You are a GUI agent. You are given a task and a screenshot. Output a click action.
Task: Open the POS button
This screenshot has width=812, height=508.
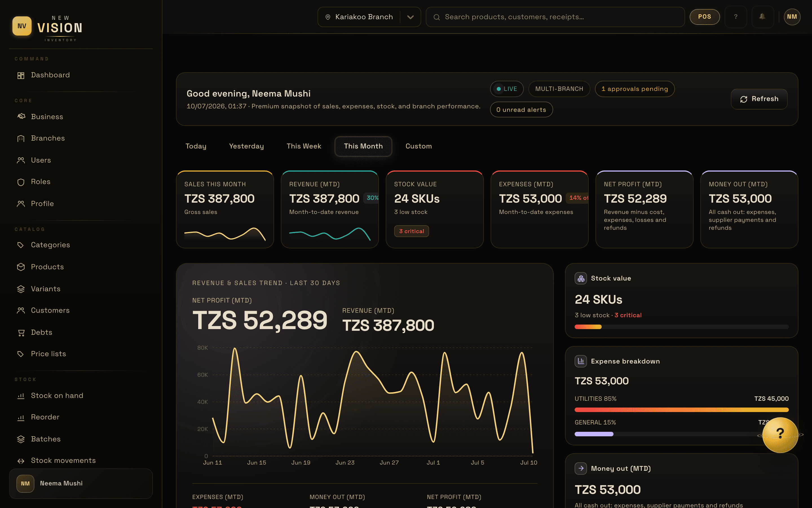[705, 16]
